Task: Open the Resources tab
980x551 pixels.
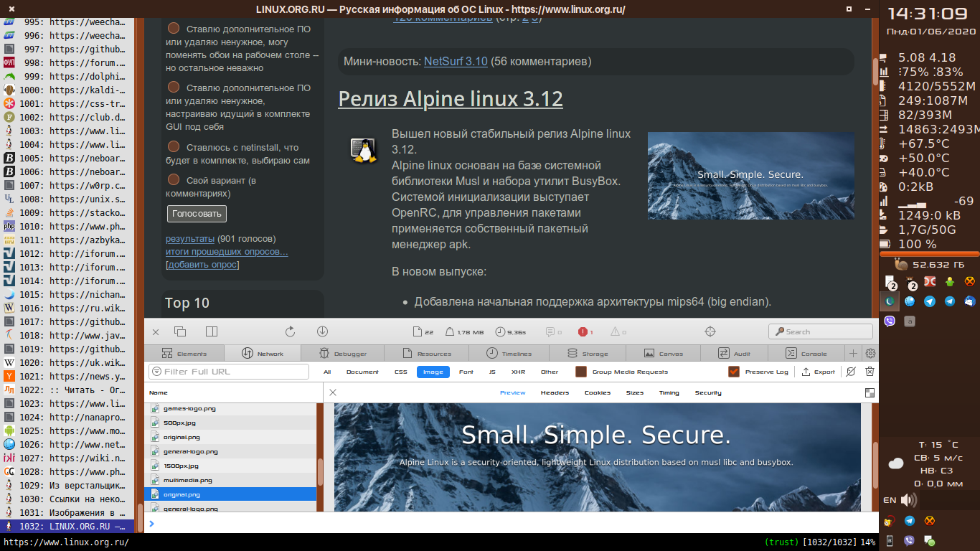Action: click(x=426, y=353)
